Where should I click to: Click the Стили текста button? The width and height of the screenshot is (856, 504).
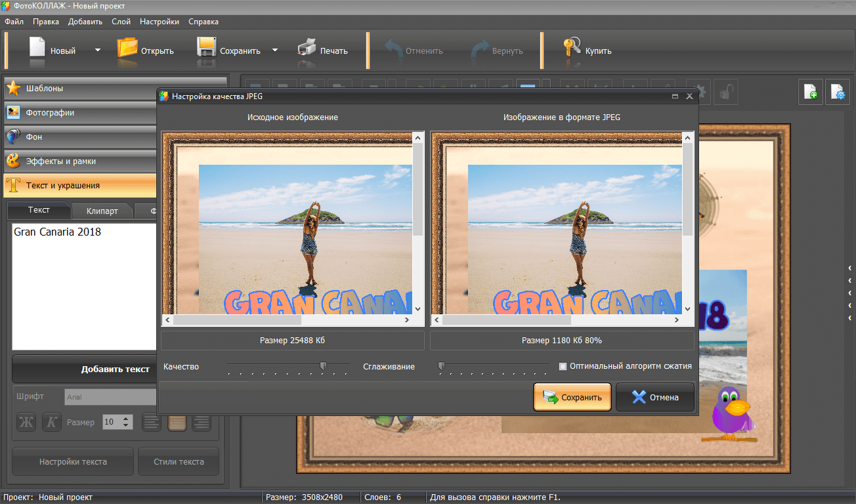click(x=179, y=461)
